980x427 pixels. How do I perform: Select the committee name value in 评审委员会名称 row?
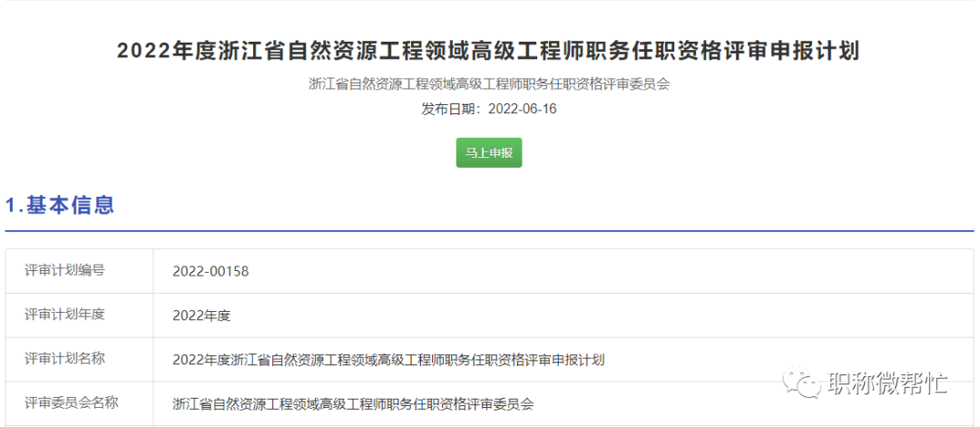tap(353, 404)
